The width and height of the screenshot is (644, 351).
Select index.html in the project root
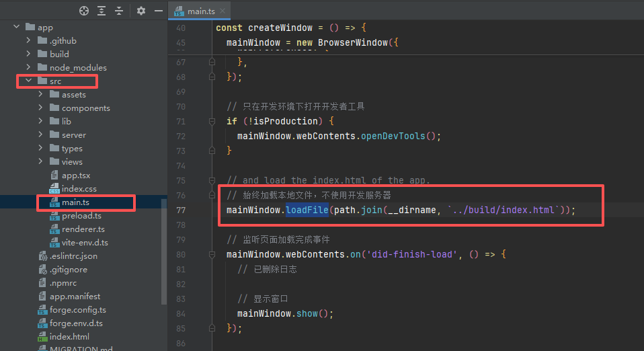[x=69, y=337]
